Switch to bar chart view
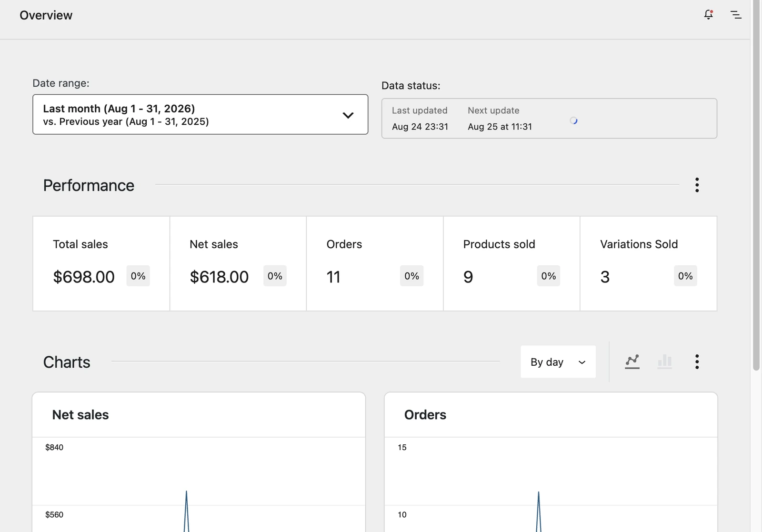The image size is (762, 532). tap(664, 361)
